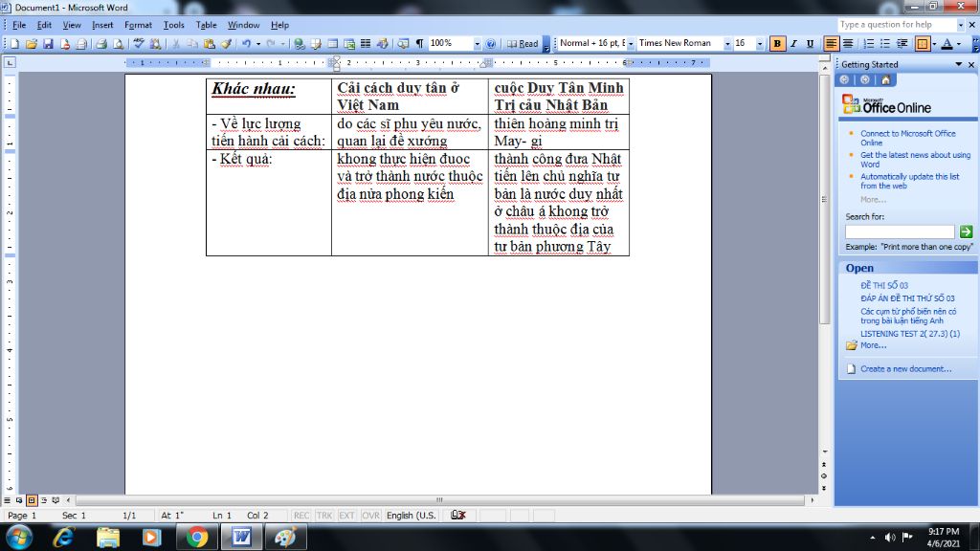The image size is (980, 551).
Task: Open the font color dropdown arrow
Action: coord(959,44)
